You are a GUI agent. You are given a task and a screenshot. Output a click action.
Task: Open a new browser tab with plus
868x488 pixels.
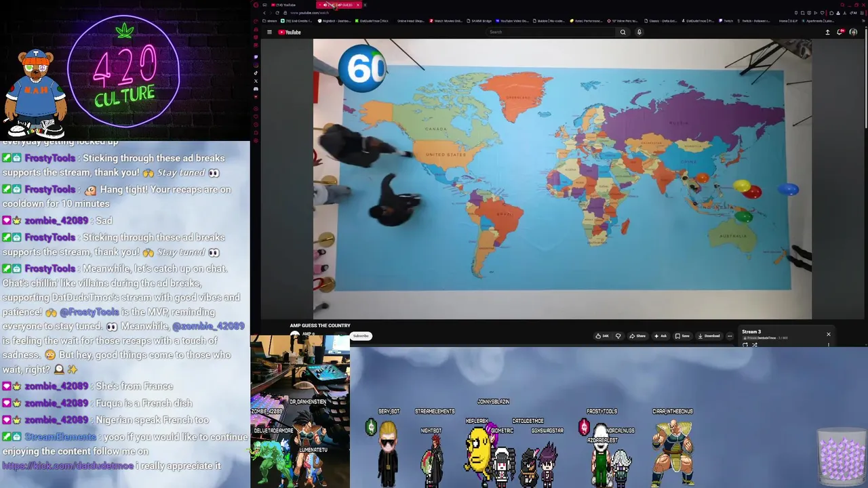coord(365,5)
